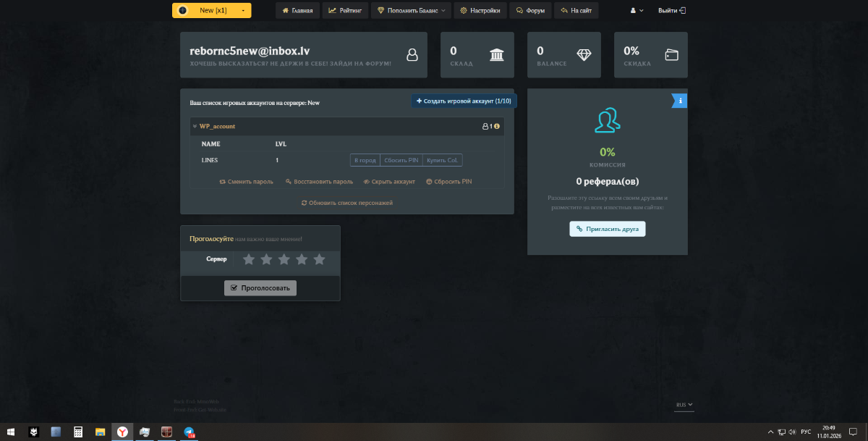
Task: Open Telegram from the taskbar
Action: [190, 432]
